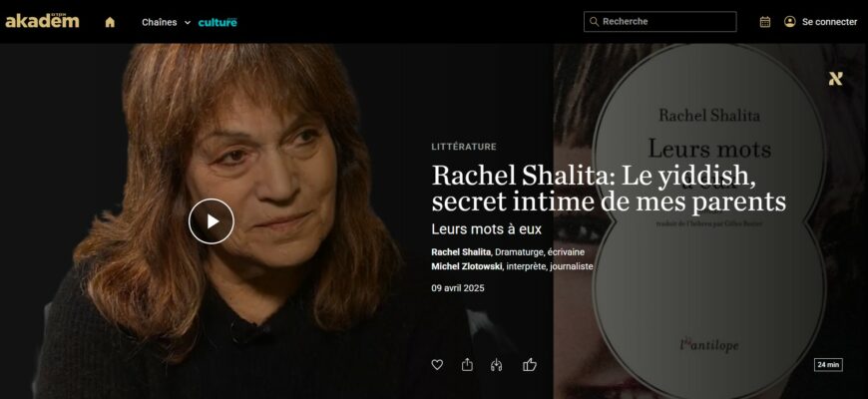
Task: Open the LITTÉRATURE category link
Action: pyautogui.click(x=464, y=147)
